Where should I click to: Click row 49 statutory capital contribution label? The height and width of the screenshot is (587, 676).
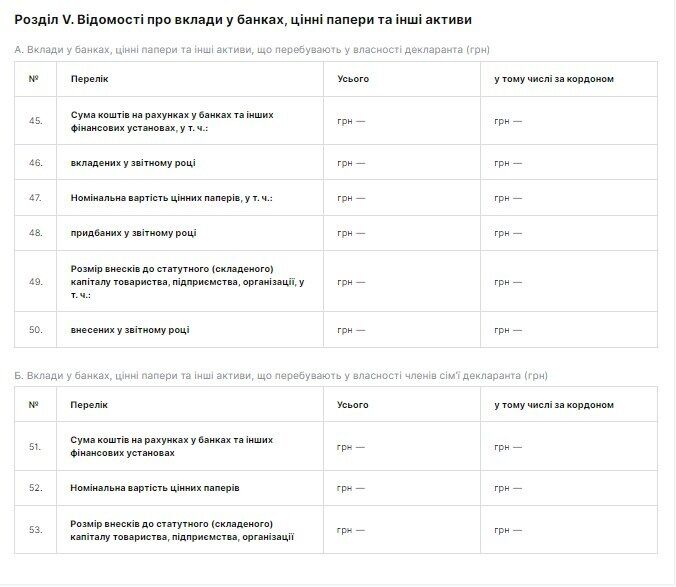coord(187,282)
